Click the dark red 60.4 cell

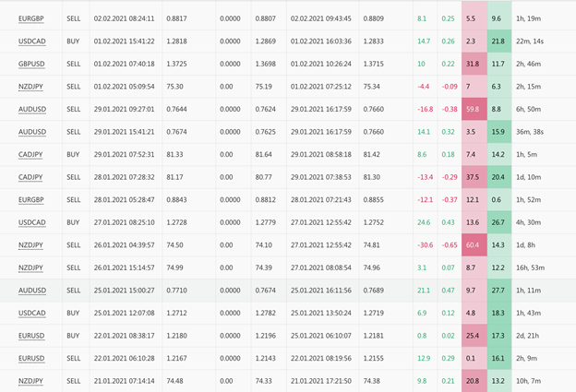click(474, 244)
